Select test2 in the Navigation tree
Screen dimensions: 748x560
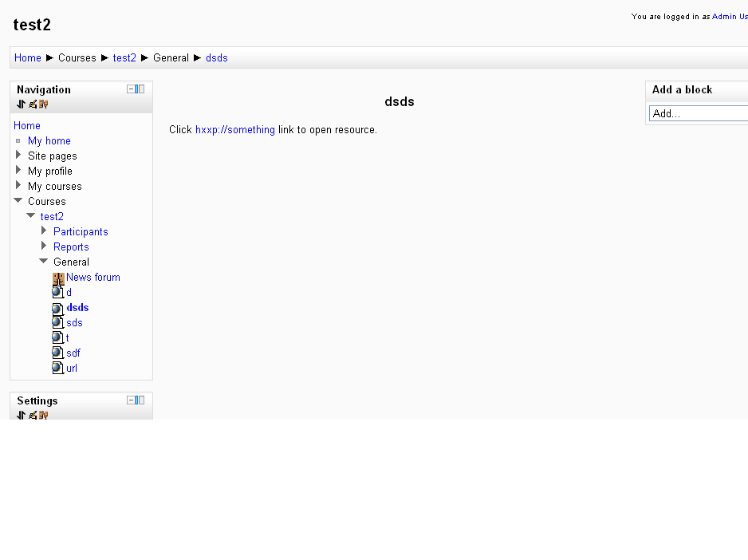pyautogui.click(x=52, y=217)
